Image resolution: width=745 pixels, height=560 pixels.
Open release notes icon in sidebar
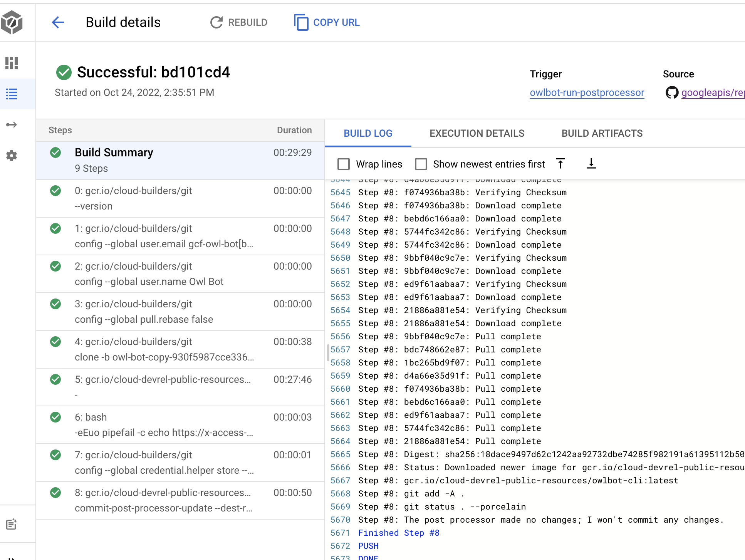click(x=12, y=524)
